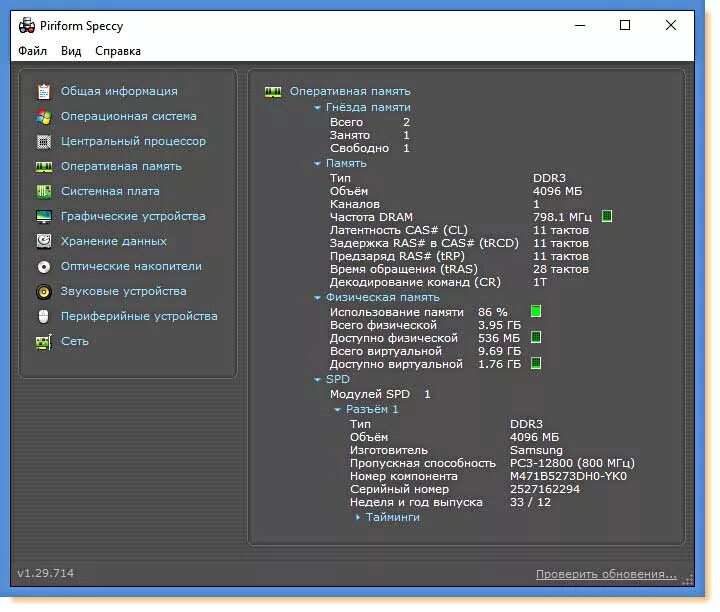Click the Сеть network card icon
The width and height of the screenshot is (720, 612).
pos(44,342)
